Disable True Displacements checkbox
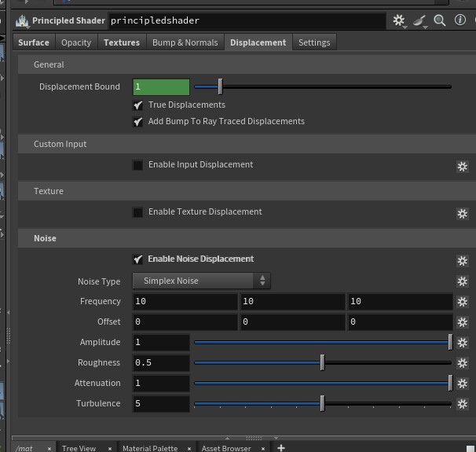476x452 pixels. 138,105
